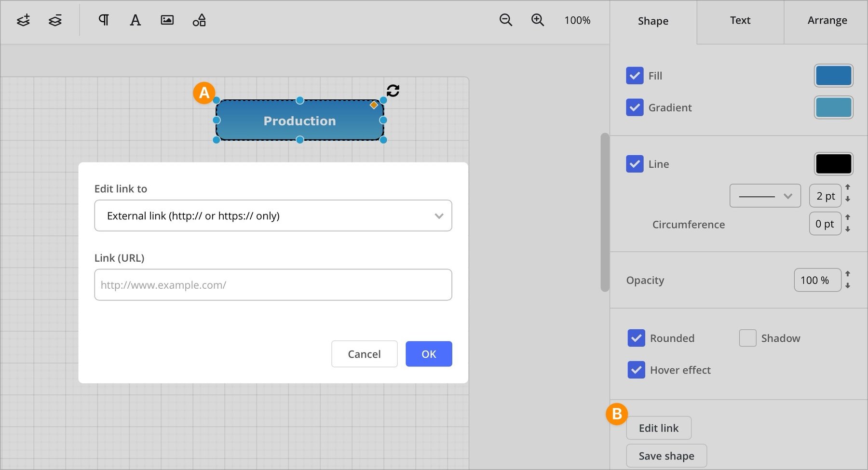Click the Link (URL) input field
This screenshot has height=470, width=868.
273,285
